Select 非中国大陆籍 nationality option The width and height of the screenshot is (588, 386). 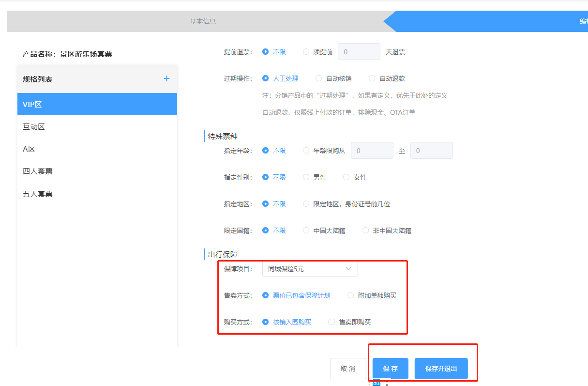[365, 231]
